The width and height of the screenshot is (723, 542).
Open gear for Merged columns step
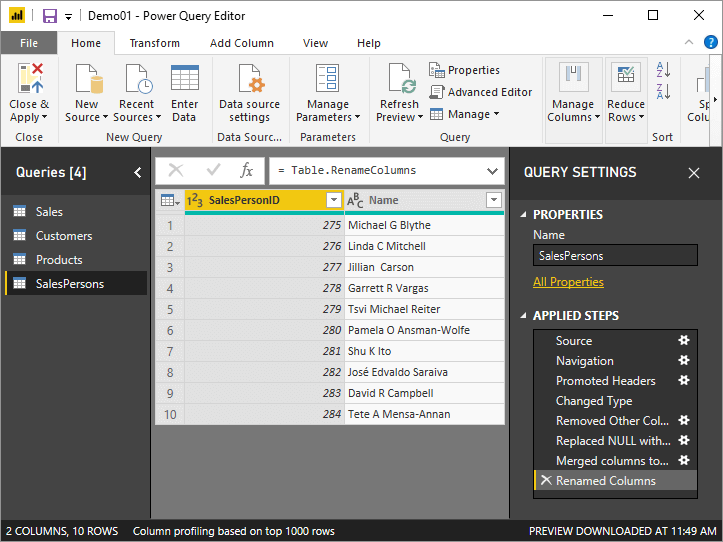[x=684, y=460]
